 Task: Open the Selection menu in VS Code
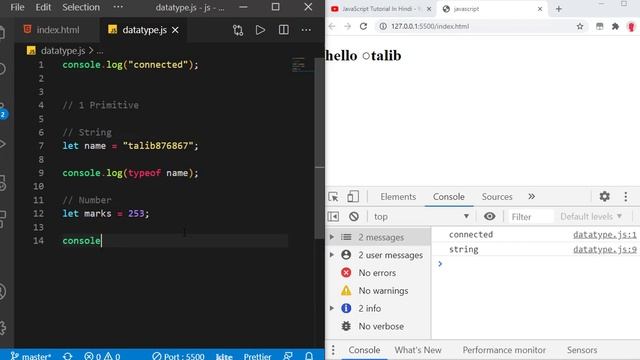pos(81,7)
